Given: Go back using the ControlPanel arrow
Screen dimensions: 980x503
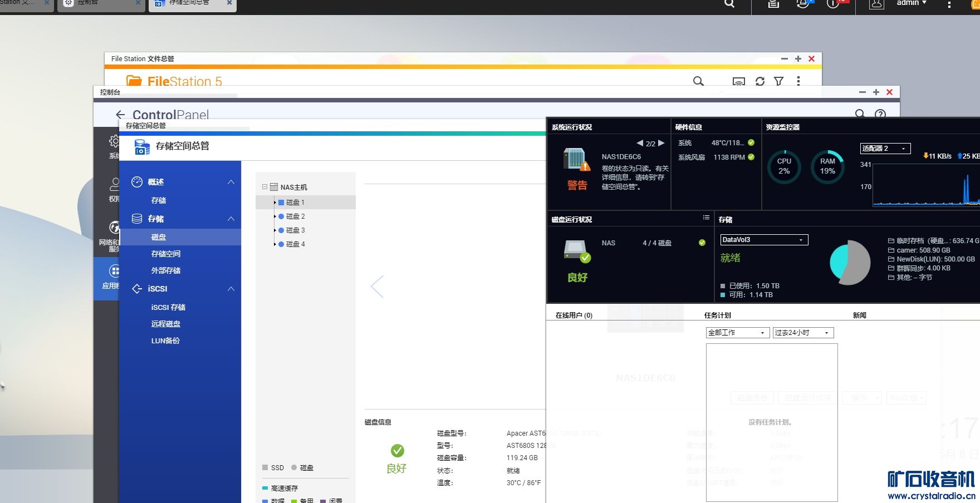Looking at the screenshot, I should [120, 115].
